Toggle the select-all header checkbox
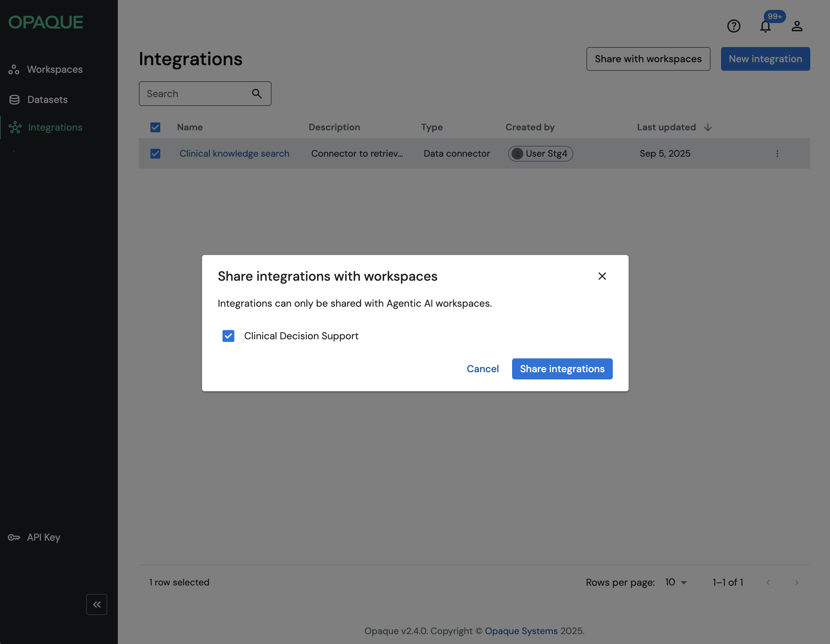Image resolution: width=830 pixels, height=644 pixels. coord(155,127)
